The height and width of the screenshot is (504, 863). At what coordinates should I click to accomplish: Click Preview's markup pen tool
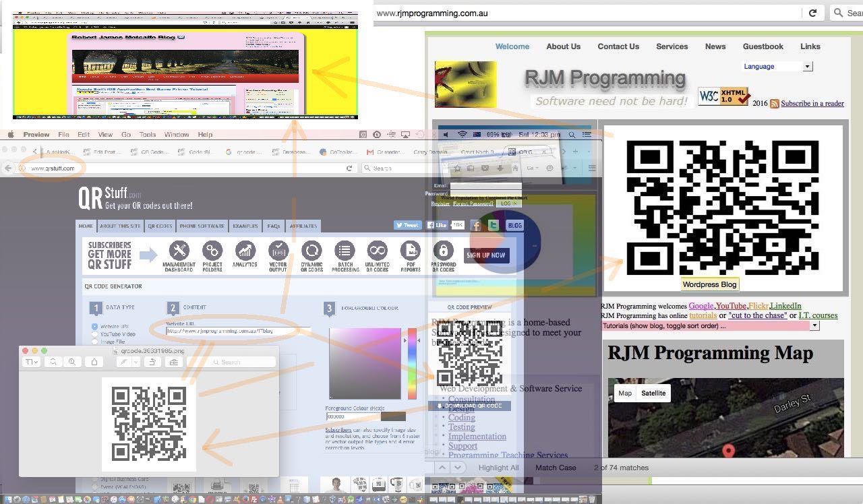[123, 362]
